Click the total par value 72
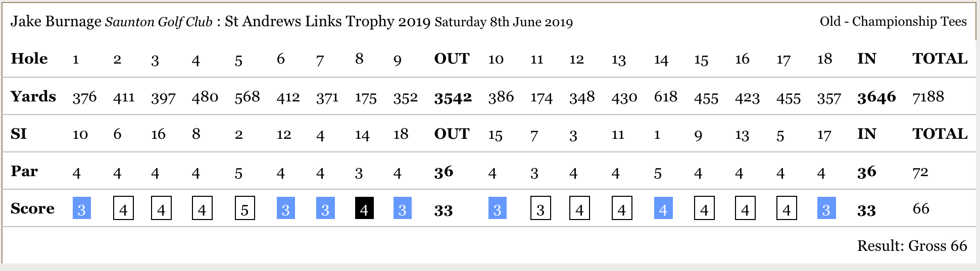This screenshot has width=980, height=271. click(x=920, y=172)
